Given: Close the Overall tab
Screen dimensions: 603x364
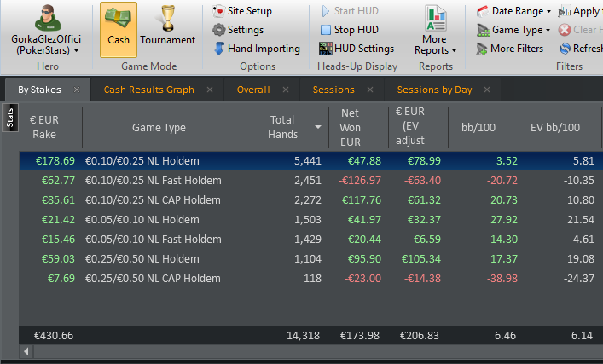Looking at the screenshot, I should click(286, 90).
